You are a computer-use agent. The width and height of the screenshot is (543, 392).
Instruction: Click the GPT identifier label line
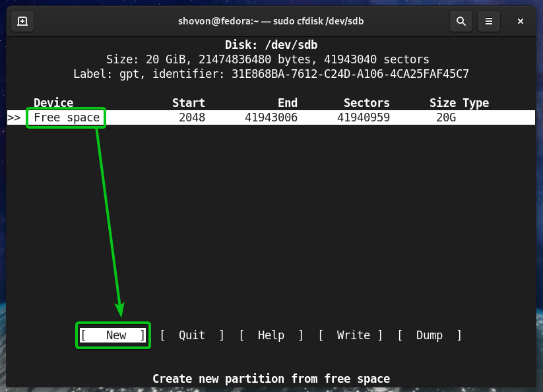(x=271, y=73)
